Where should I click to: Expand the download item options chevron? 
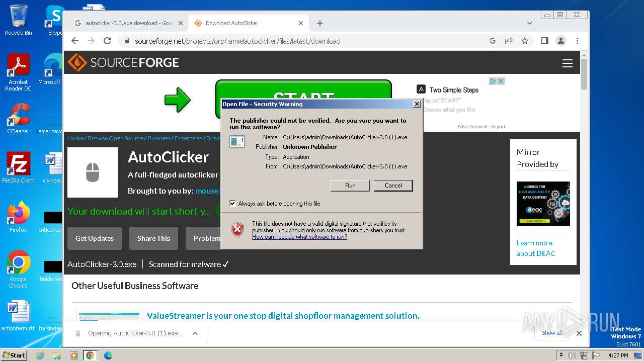[195, 333]
